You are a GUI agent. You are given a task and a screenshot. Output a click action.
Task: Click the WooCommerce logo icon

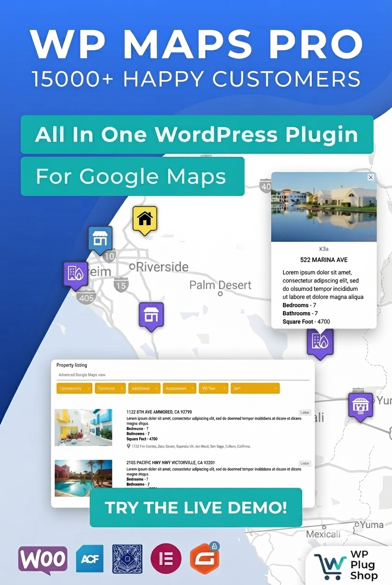tap(43, 559)
